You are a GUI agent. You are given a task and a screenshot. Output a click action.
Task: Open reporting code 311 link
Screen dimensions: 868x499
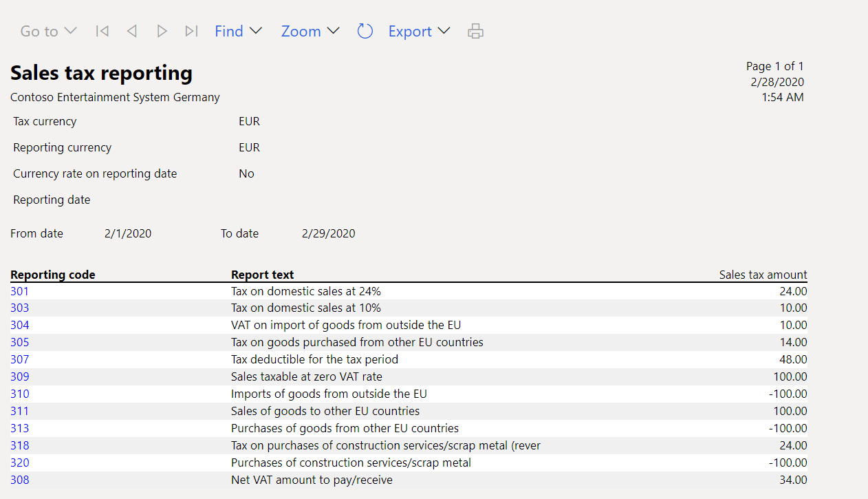click(20, 412)
